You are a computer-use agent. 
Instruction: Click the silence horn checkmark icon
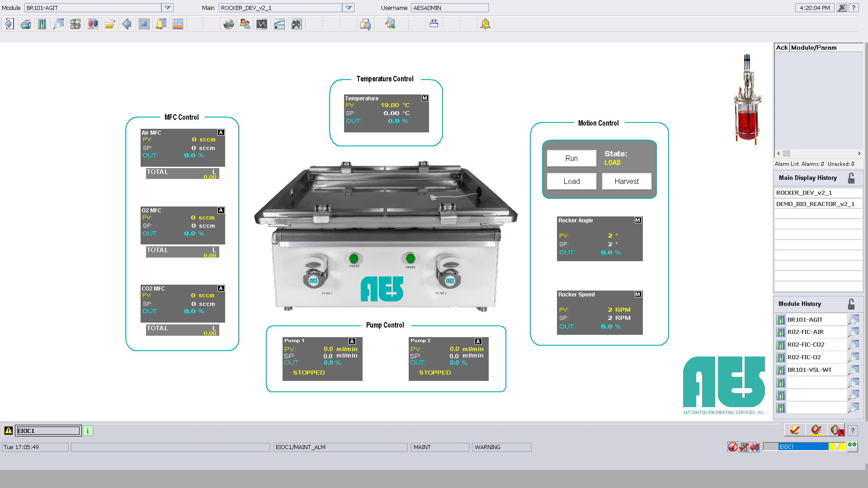tap(816, 430)
